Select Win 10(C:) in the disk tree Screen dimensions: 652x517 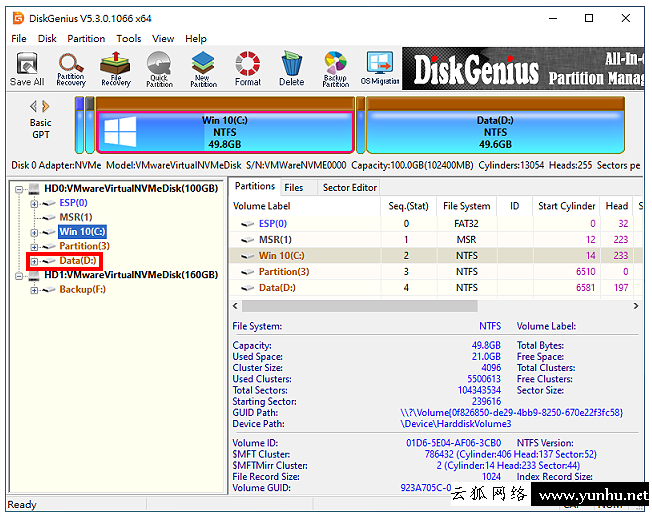click(x=82, y=232)
